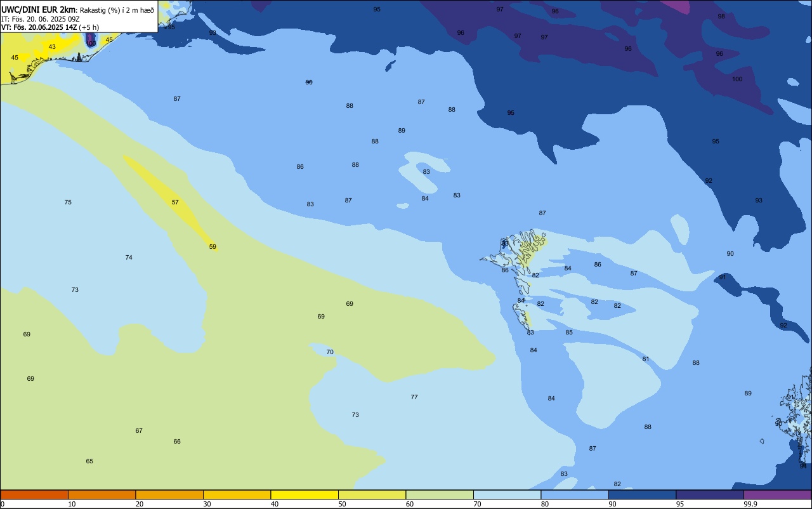The image size is (812, 509).
Task: Click the orange 10–20 legend swatch
Action: [x=101, y=494]
